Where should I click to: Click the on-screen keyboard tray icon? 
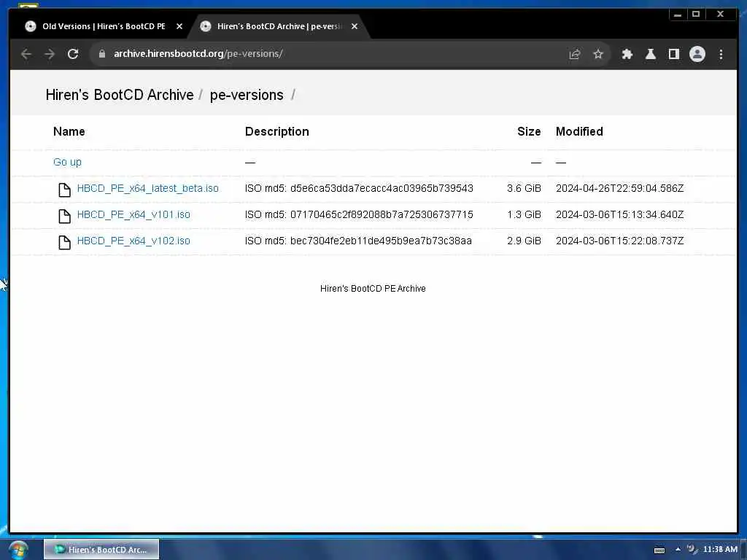(x=659, y=550)
